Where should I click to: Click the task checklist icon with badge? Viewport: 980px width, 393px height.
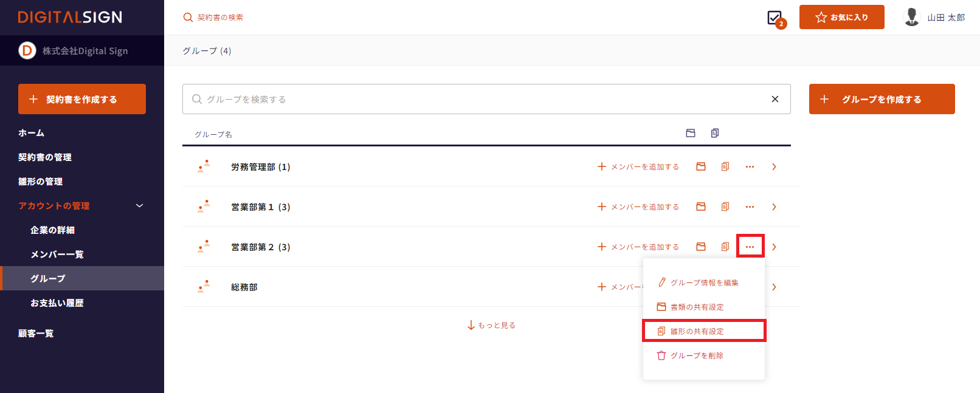775,18
